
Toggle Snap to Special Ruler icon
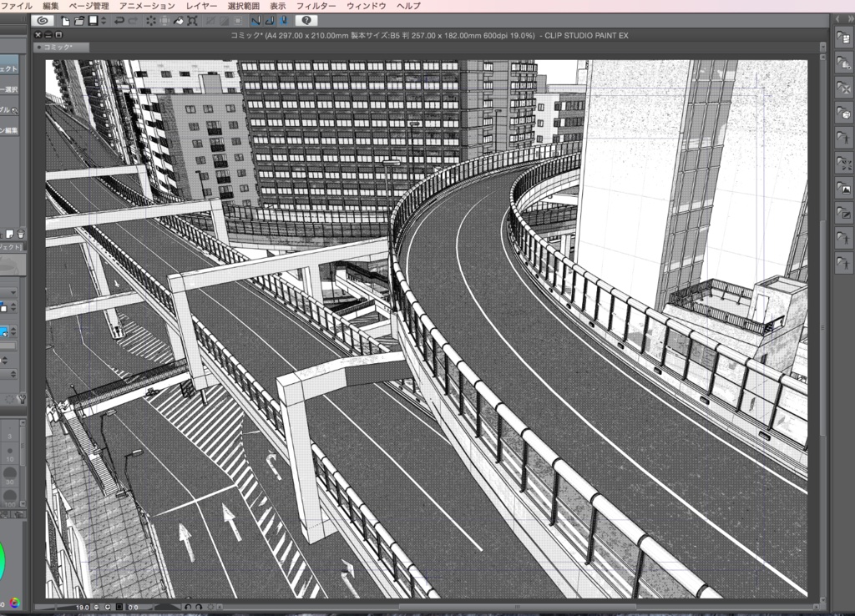(x=270, y=21)
